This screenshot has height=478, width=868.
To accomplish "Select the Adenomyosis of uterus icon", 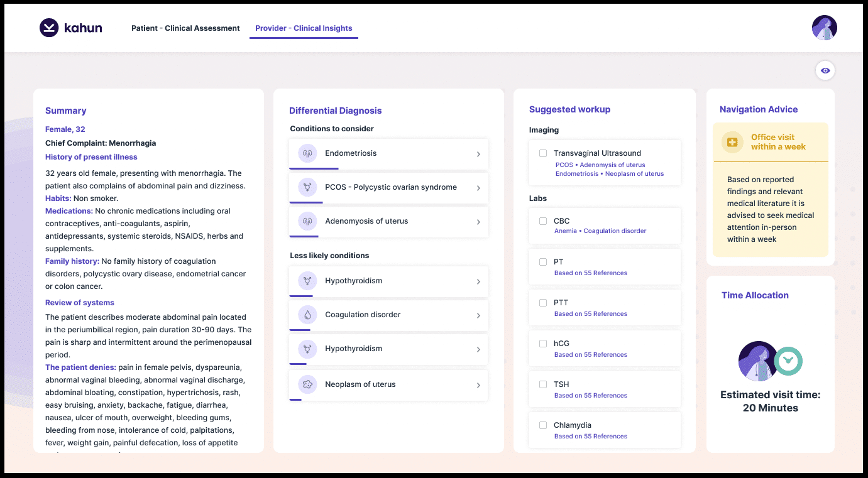I will tap(307, 222).
